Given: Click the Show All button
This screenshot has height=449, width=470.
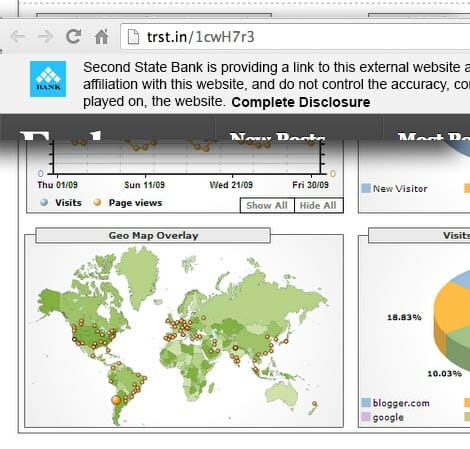Looking at the screenshot, I should tap(267, 205).
